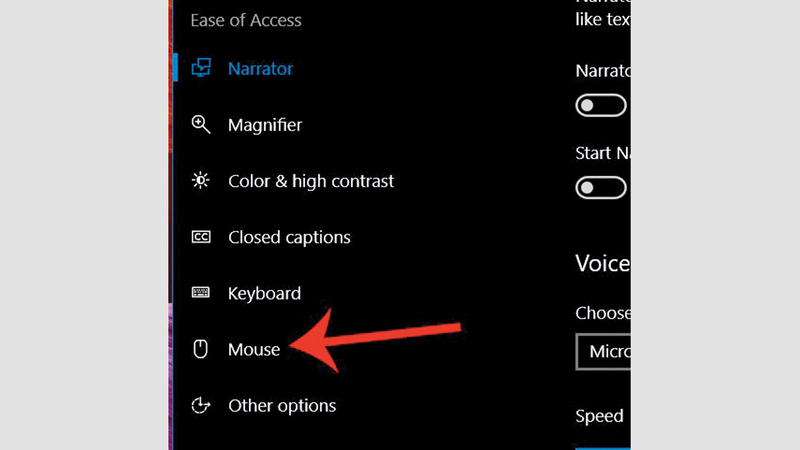The width and height of the screenshot is (800, 450).
Task: Click the Ease of Access heading
Action: pyautogui.click(x=245, y=20)
